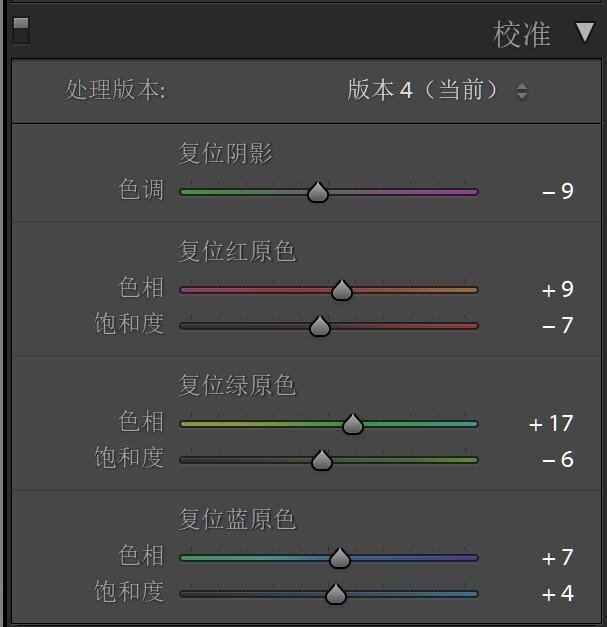
Task: Click the 复位阴影 reset label
Action: [x=225, y=153]
